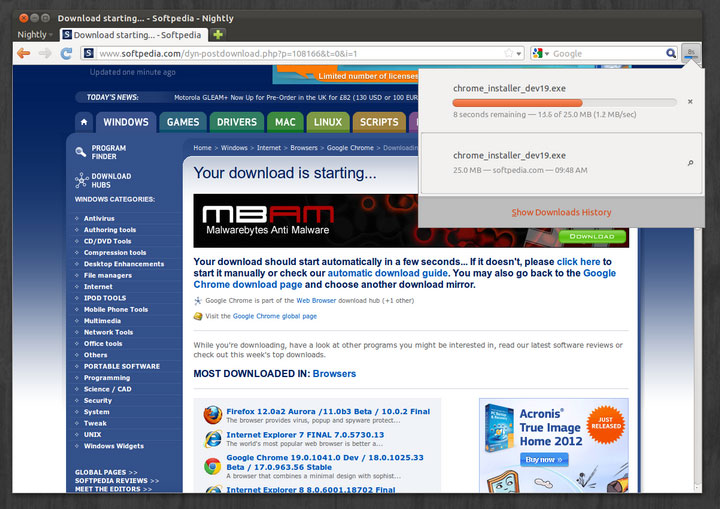Click the Acronis True Image box thumbnail
The height and width of the screenshot is (509, 720).
coord(499,428)
